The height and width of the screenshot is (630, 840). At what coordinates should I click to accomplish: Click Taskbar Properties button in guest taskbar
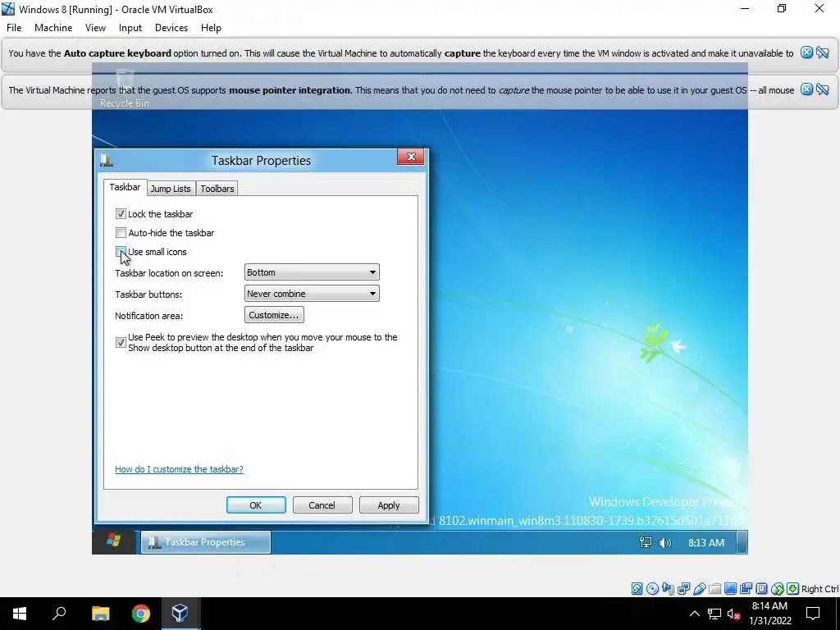click(x=206, y=542)
